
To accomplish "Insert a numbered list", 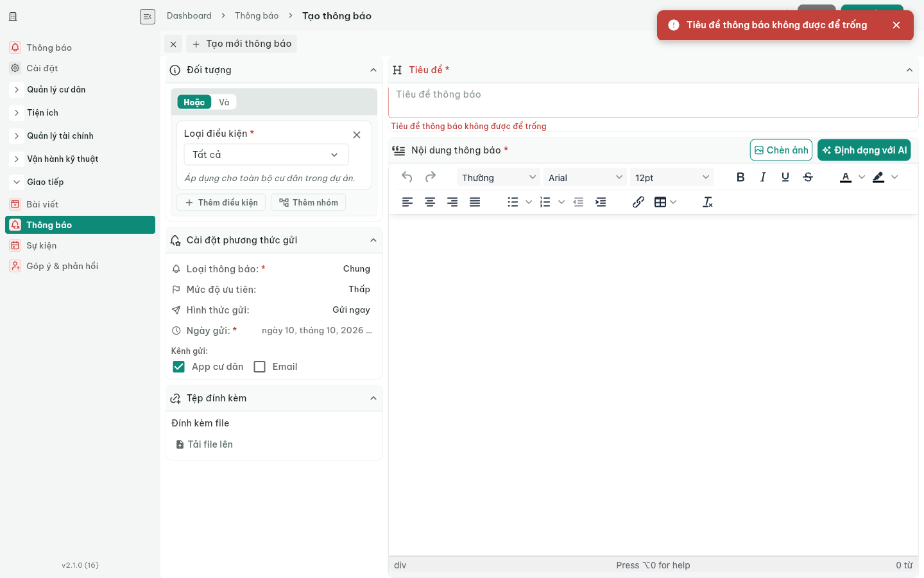I will tap(545, 202).
